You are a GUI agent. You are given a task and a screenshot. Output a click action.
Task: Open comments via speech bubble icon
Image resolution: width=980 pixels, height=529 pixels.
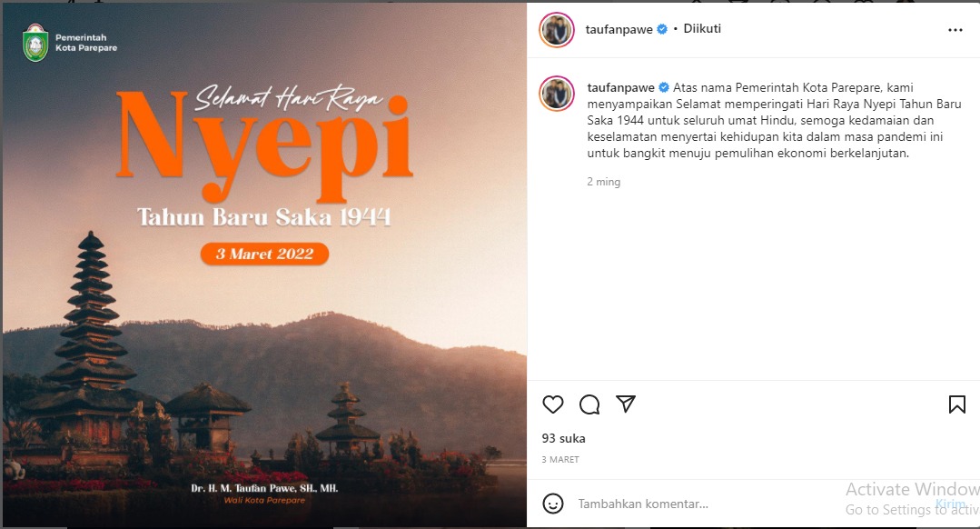[589, 404]
